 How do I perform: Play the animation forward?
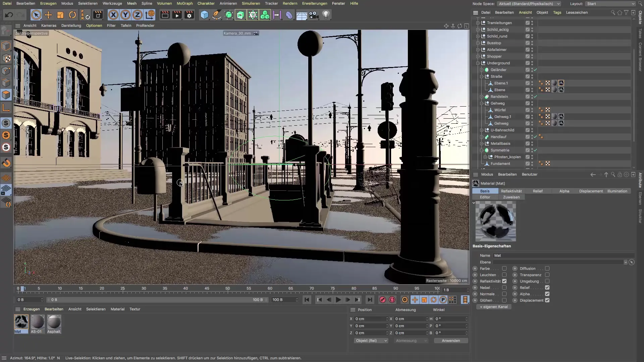338,300
